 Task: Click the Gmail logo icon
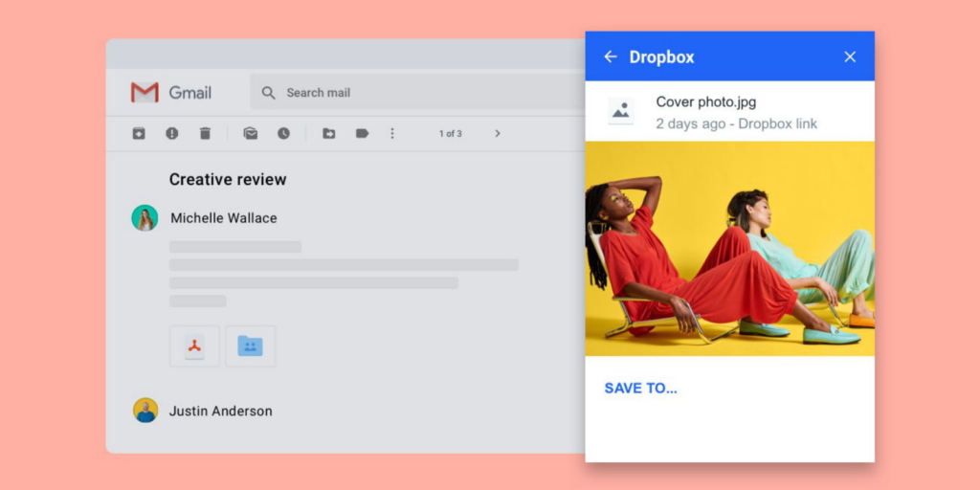145,93
